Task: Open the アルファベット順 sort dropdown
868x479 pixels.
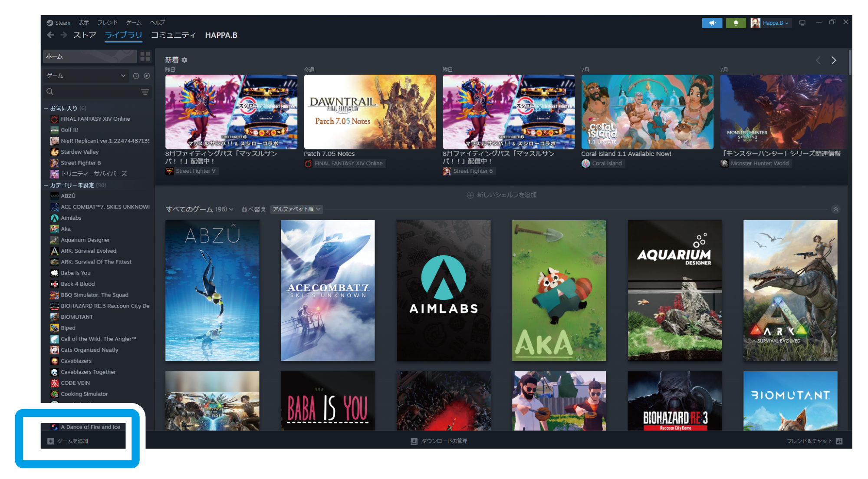Action: click(296, 209)
